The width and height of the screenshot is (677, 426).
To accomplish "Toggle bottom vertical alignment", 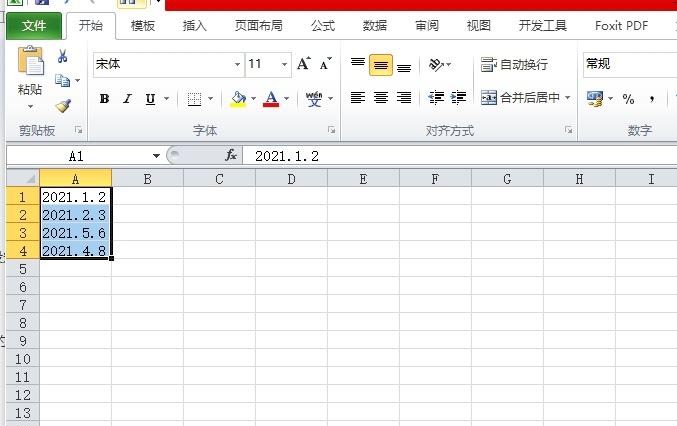I will point(404,66).
